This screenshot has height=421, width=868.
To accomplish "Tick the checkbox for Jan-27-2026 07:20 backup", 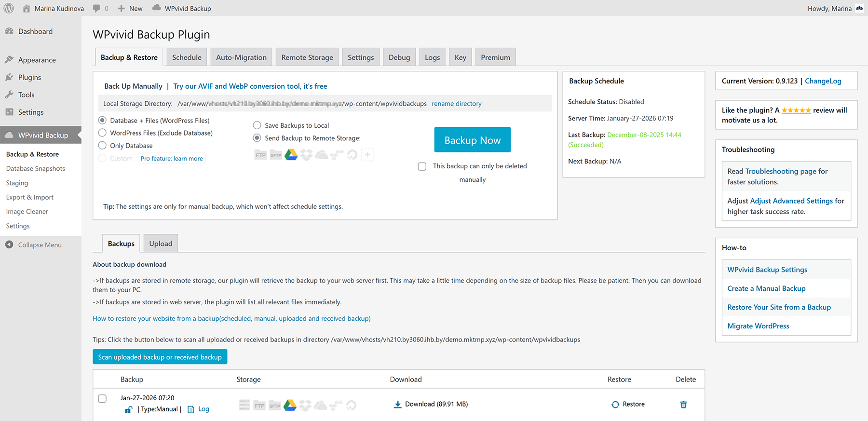I will tap(102, 399).
